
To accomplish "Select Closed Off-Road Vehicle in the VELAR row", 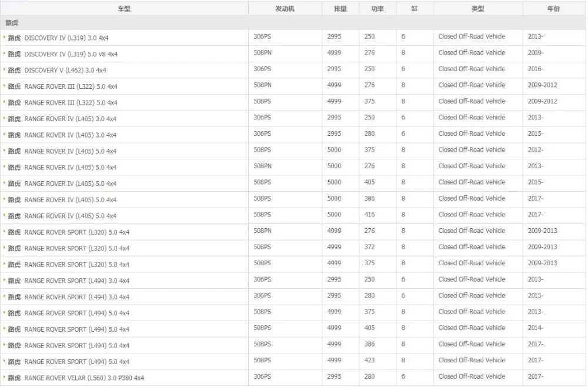I will coord(472,376).
